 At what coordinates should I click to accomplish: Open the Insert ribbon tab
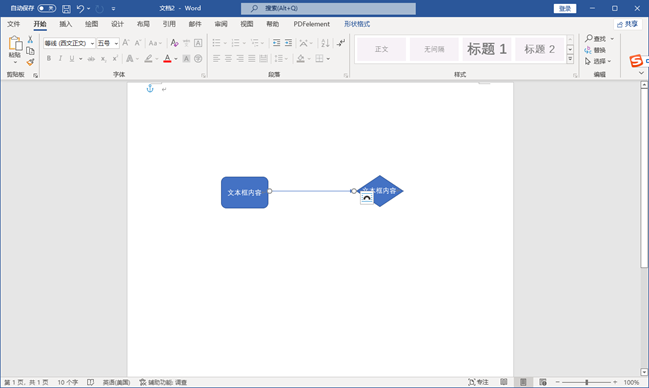point(65,24)
